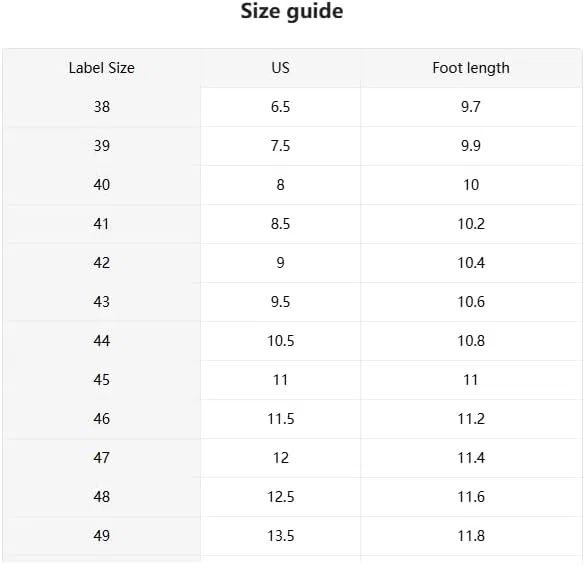Click the Size guide heading

(292, 11)
